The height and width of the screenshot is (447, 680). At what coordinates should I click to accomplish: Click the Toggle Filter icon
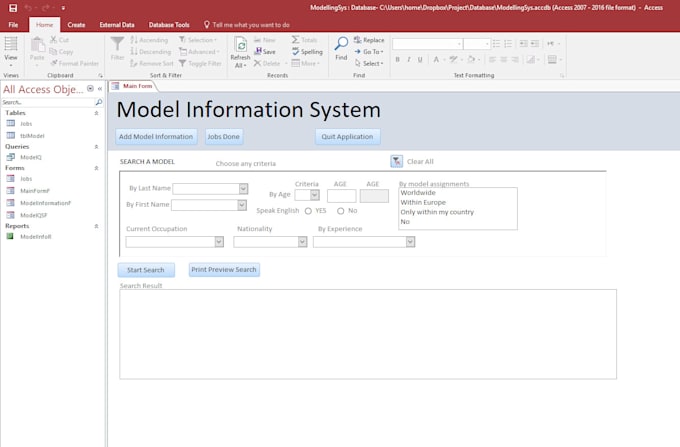[183, 63]
